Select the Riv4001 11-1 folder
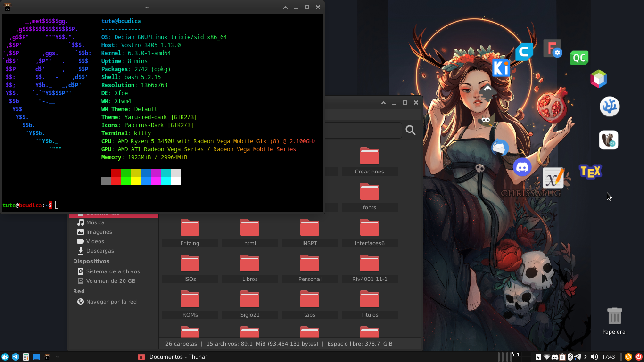Image resolution: width=644 pixels, height=362 pixels. [370, 269]
